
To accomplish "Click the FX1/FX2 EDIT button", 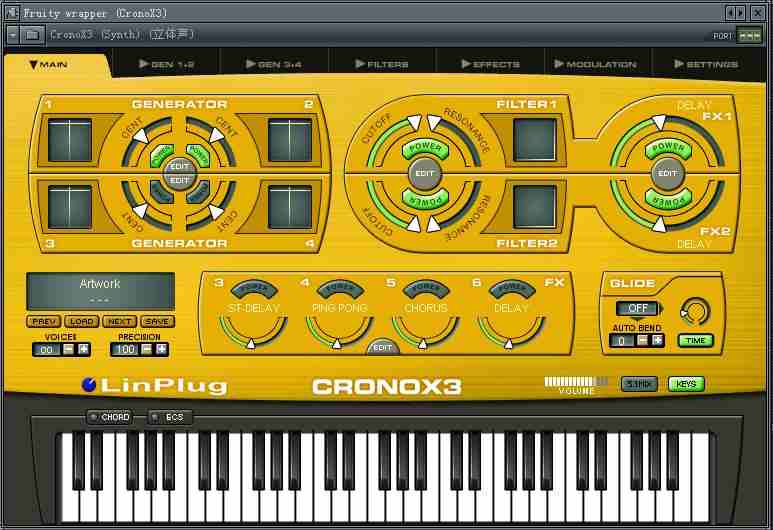I will [668, 174].
